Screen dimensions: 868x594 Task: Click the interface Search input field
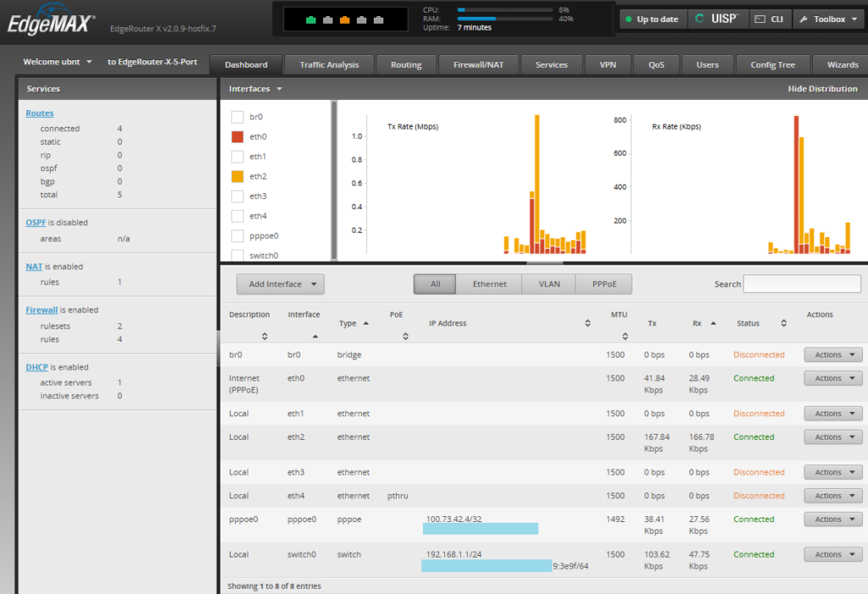tap(802, 284)
